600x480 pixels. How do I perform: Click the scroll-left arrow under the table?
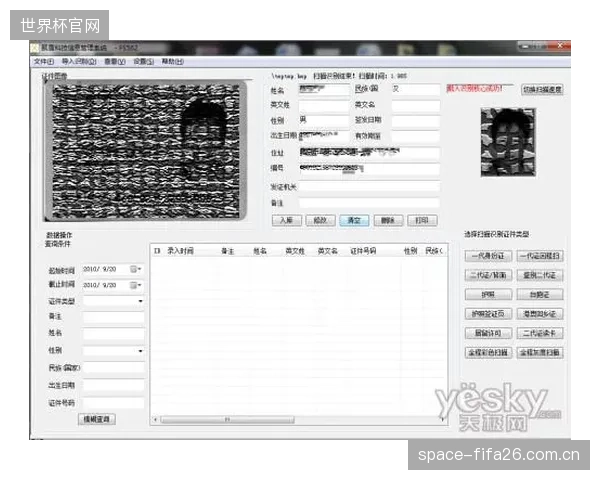tap(155, 420)
